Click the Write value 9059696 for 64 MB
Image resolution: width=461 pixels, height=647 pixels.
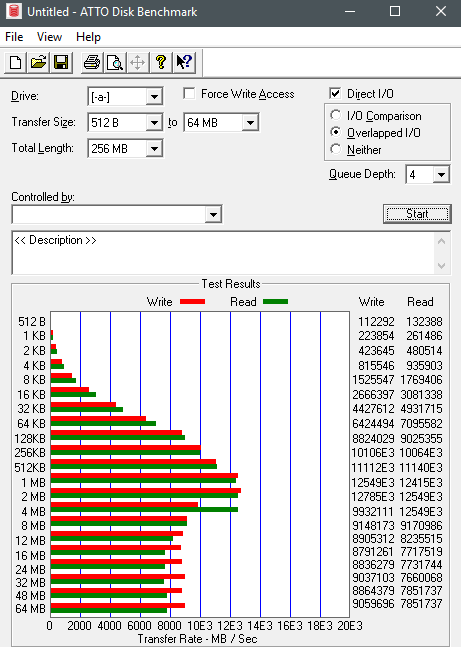point(373,604)
